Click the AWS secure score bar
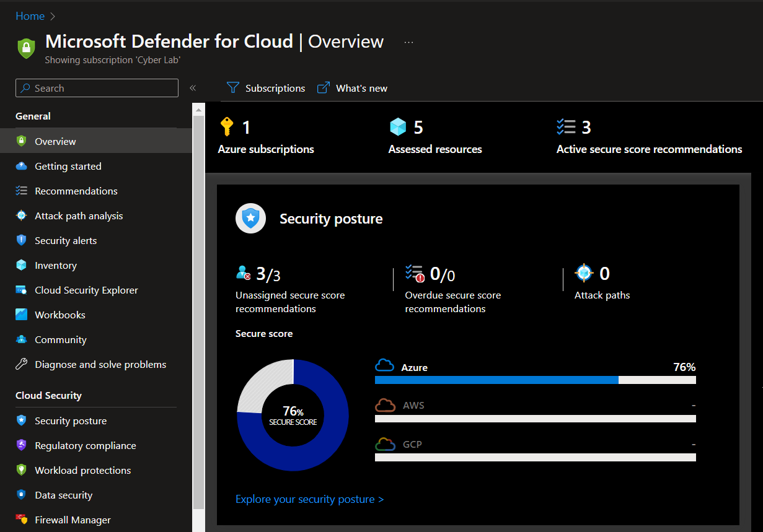The height and width of the screenshot is (532, 763). point(536,419)
